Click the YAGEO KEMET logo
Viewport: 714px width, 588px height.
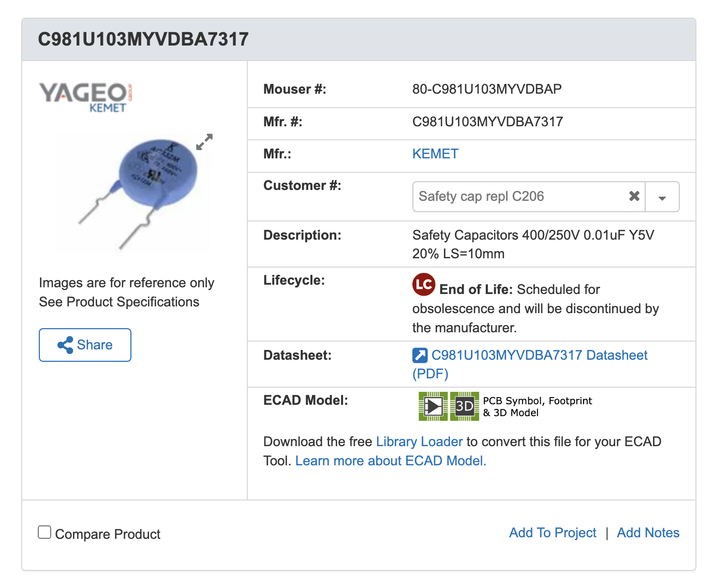click(x=86, y=97)
